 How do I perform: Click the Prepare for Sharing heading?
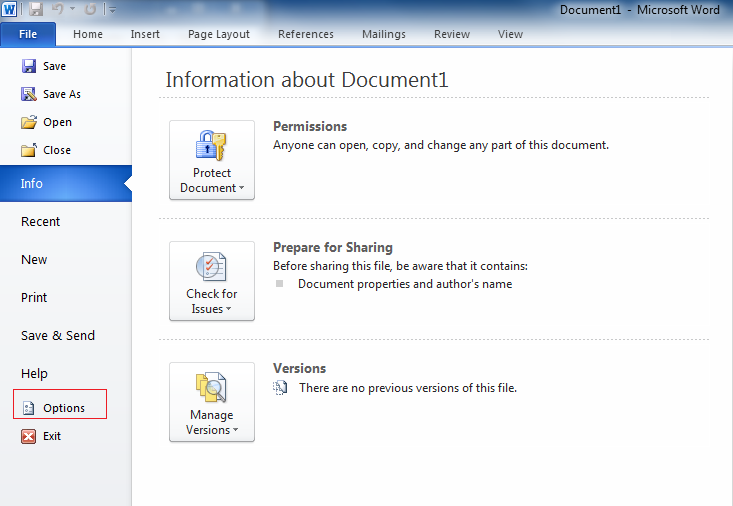(333, 247)
